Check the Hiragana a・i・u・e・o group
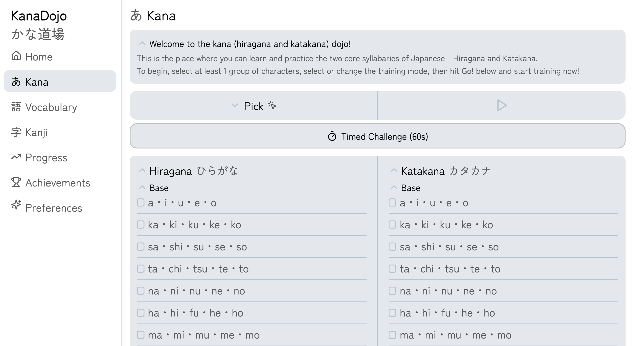644x346 pixels. click(x=141, y=202)
